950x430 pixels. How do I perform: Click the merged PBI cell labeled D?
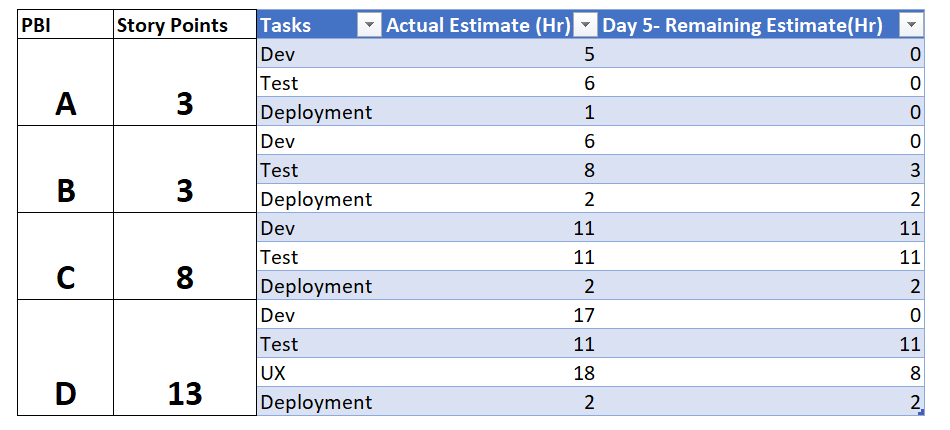click(x=65, y=357)
